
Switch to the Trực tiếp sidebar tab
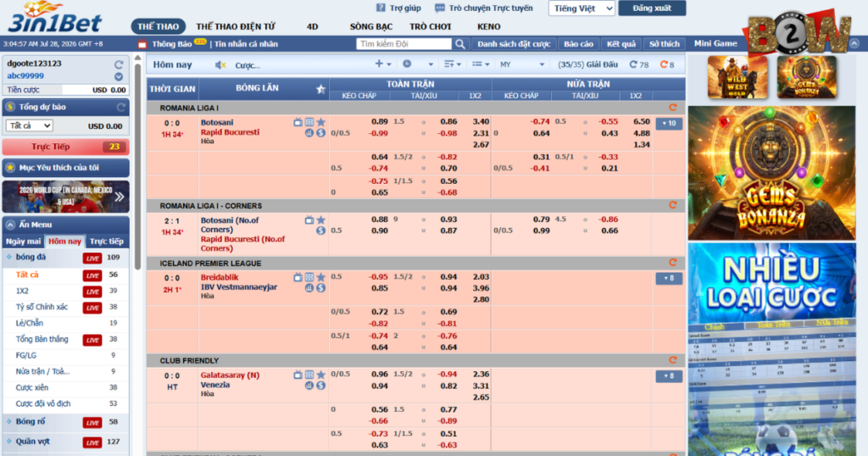(x=106, y=242)
